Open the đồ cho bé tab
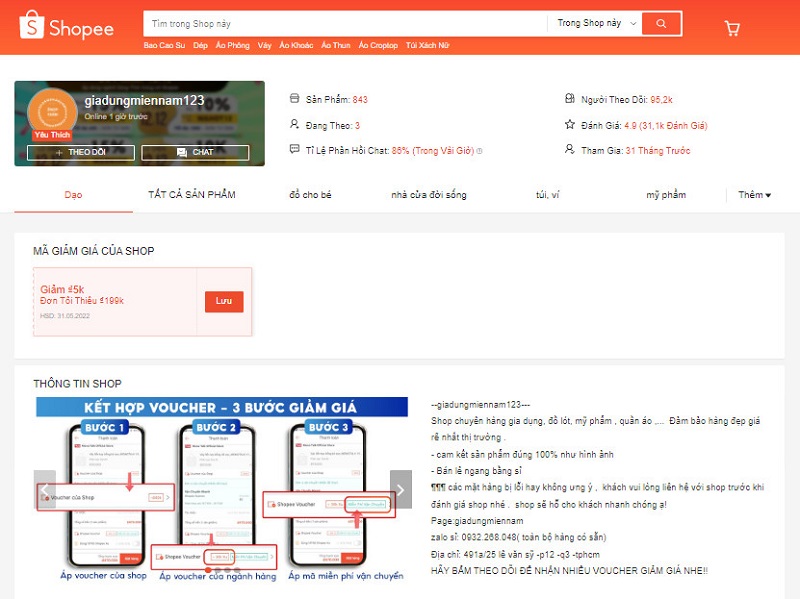 (313, 195)
